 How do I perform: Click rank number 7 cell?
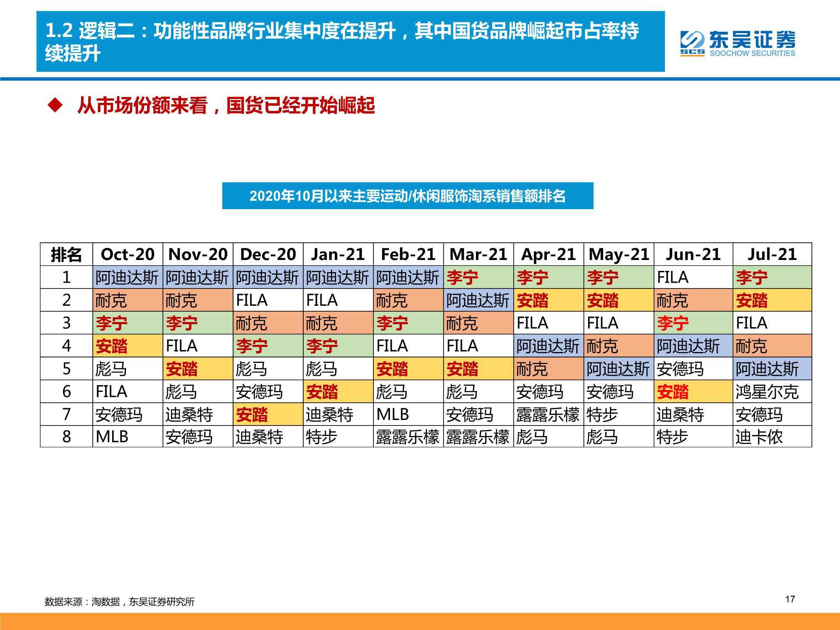(66, 414)
